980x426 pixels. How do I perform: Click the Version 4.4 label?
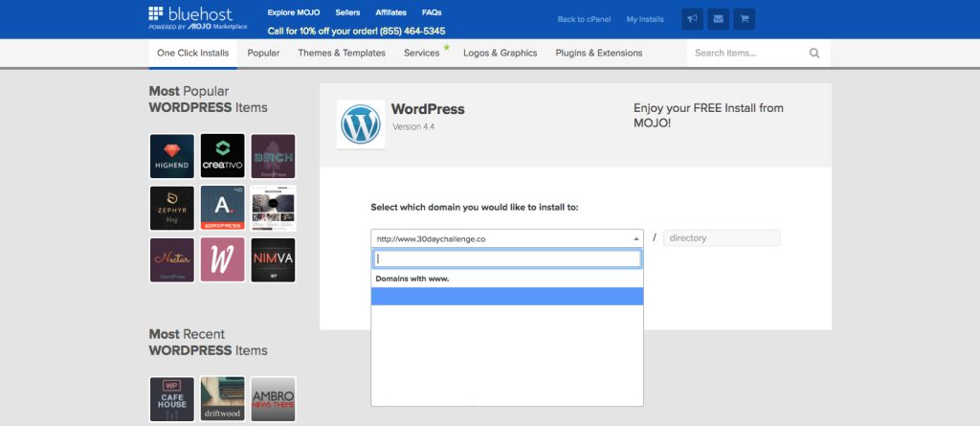[413, 126]
